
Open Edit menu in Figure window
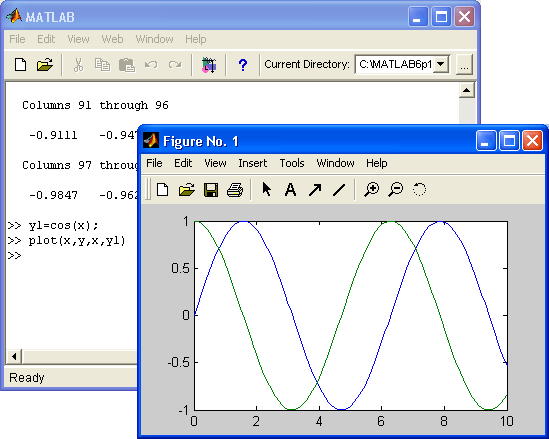[x=183, y=163]
